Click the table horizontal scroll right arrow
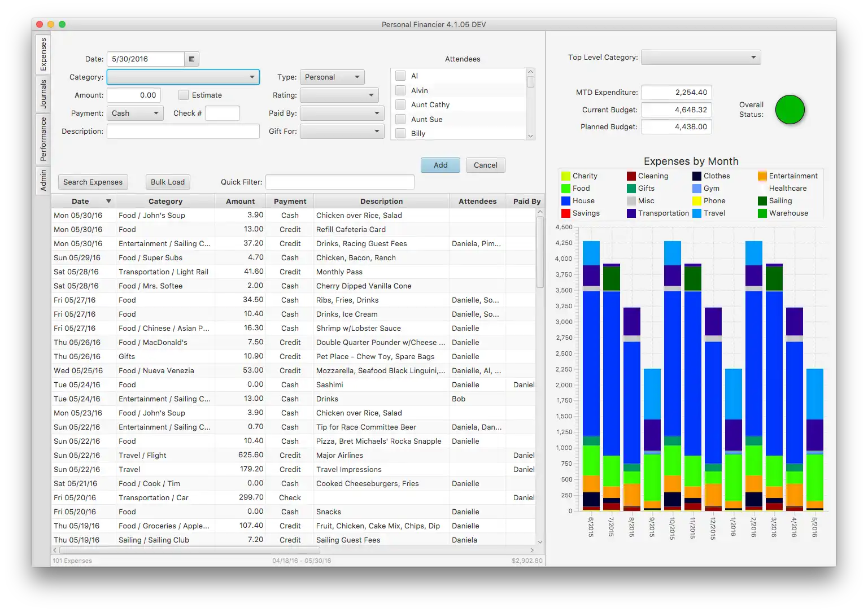Viewport: 868px width, 612px height. click(x=531, y=550)
